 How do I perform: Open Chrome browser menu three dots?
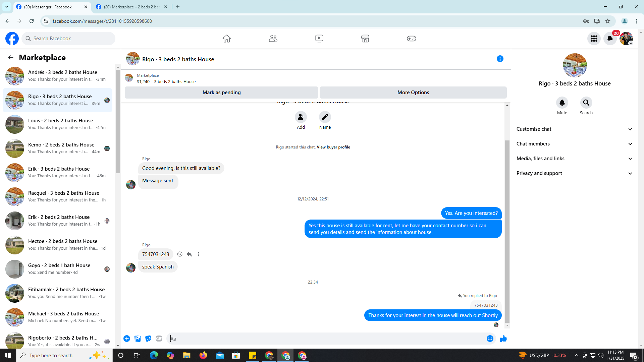[x=637, y=21]
